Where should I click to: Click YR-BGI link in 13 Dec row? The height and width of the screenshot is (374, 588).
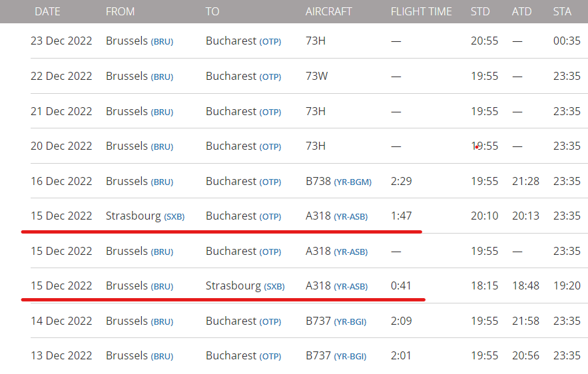point(350,357)
